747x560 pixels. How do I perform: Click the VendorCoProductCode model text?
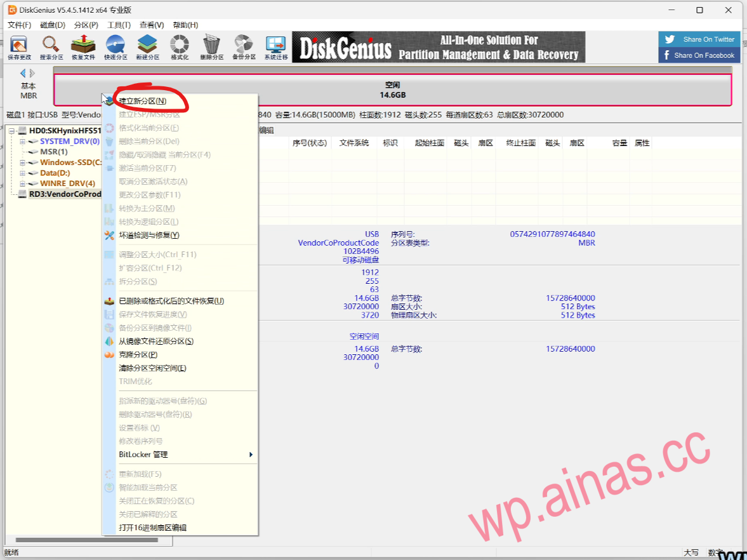pyautogui.click(x=338, y=243)
